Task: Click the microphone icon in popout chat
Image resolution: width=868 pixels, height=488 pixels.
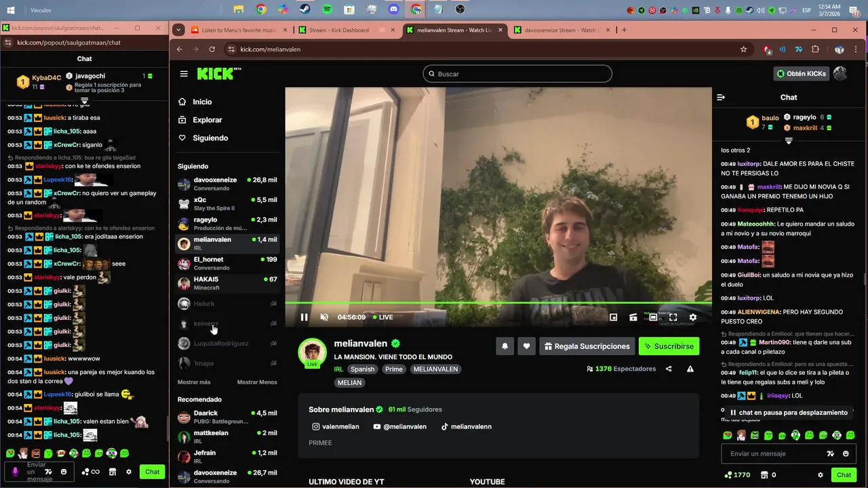Action: (15, 472)
